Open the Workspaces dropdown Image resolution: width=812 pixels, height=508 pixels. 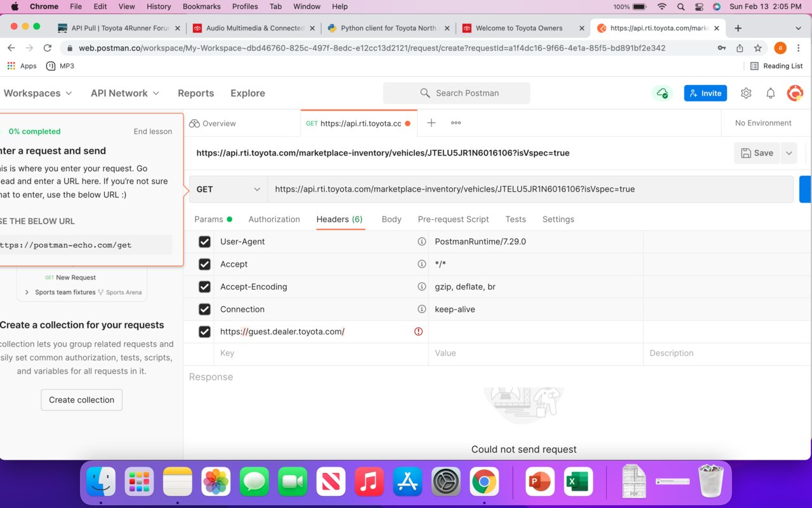coord(37,93)
